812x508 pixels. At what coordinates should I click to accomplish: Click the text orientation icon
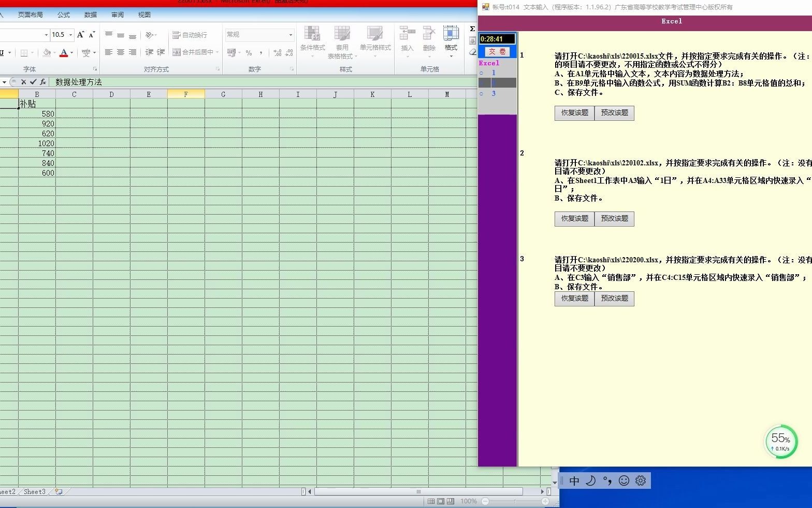[150, 35]
